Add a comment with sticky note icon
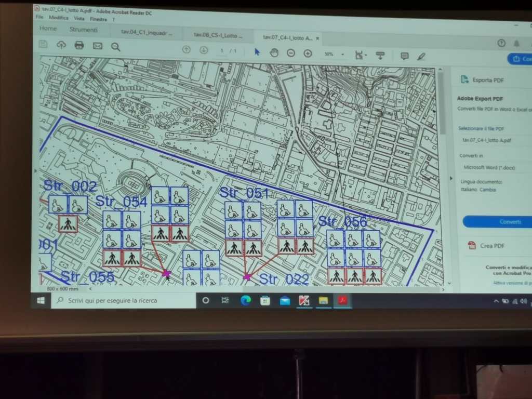The image size is (532, 399). click(x=404, y=56)
